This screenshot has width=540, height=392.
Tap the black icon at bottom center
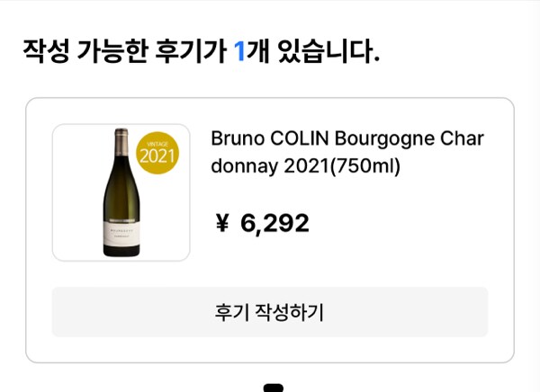[274, 388]
